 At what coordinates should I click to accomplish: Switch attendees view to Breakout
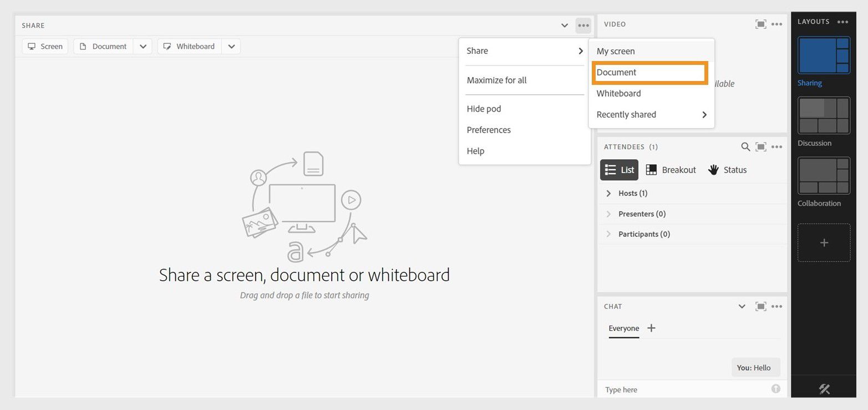tap(671, 170)
